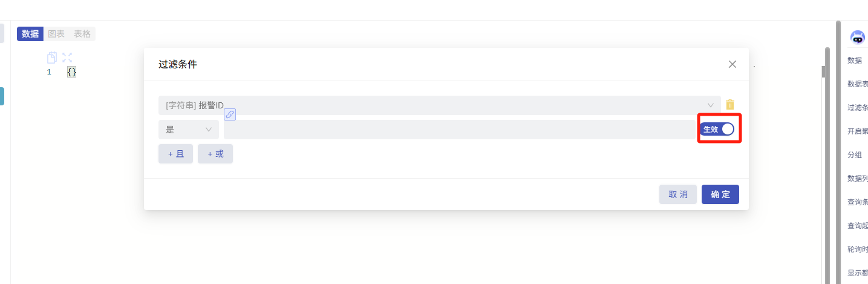
Task: Focus the filter value input field
Action: 460,130
